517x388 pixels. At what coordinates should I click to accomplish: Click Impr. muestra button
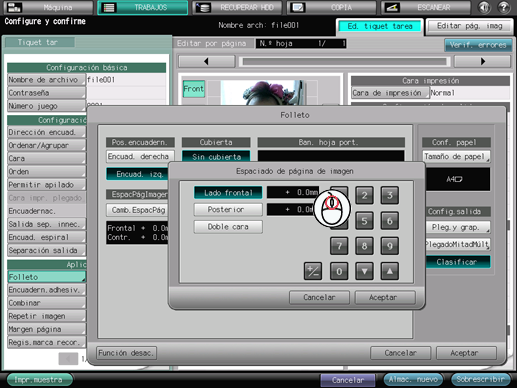click(x=39, y=380)
